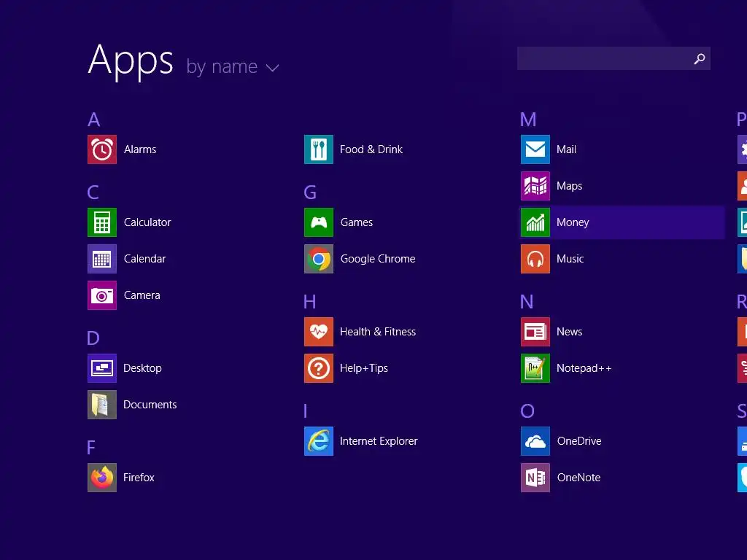The image size is (747, 560).
Task: Launch the Calculator tile icon
Action: (102, 222)
